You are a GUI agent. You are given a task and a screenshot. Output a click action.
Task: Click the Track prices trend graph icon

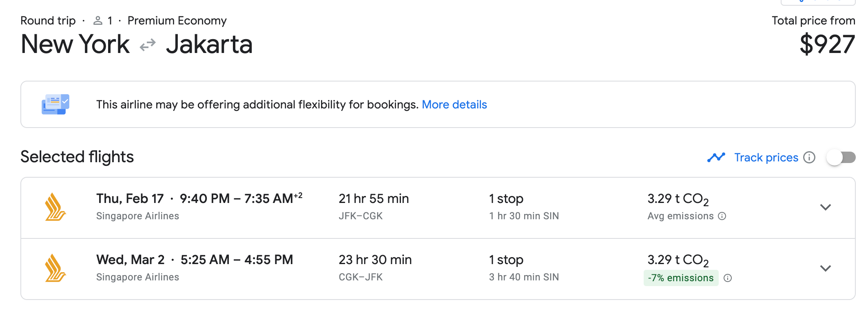716,157
